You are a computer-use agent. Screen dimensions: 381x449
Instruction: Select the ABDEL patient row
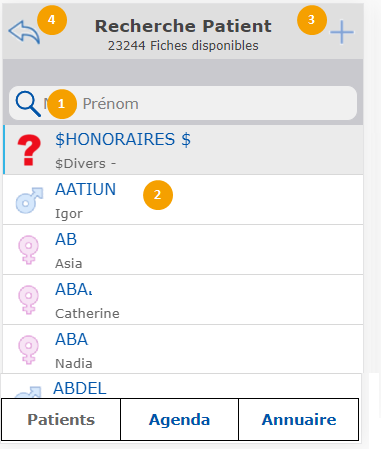pos(181,386)
